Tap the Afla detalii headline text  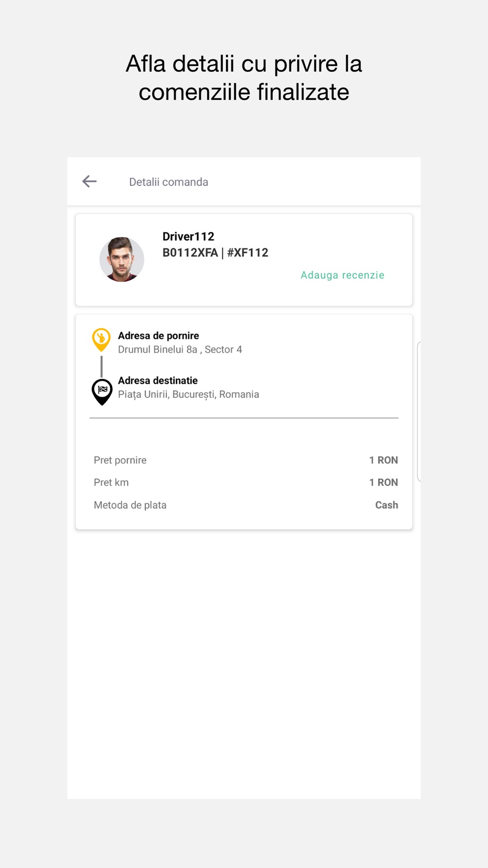point(244,78)
